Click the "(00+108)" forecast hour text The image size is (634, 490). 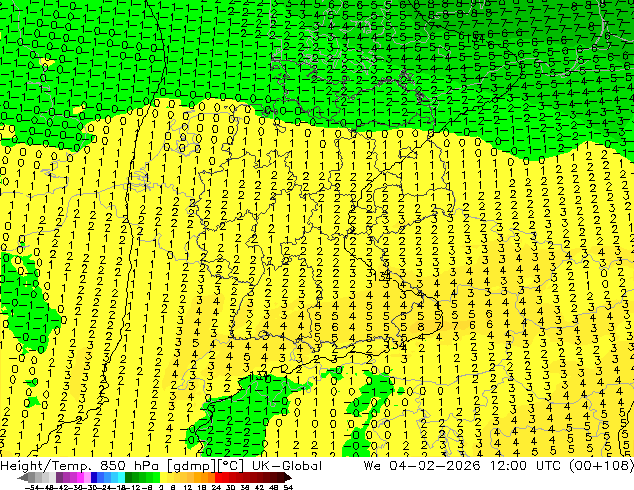(x=601, y=466)
